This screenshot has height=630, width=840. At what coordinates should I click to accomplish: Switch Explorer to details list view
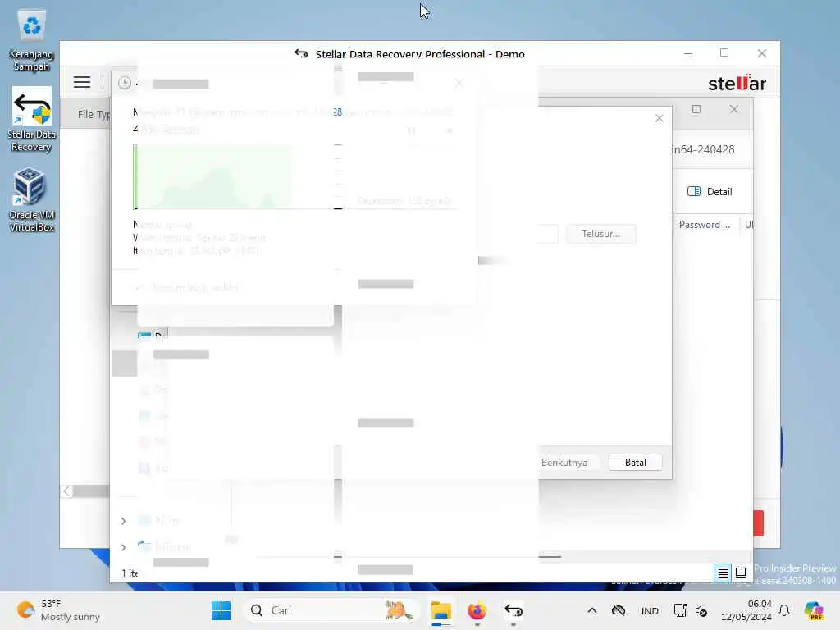coord(723,573)
